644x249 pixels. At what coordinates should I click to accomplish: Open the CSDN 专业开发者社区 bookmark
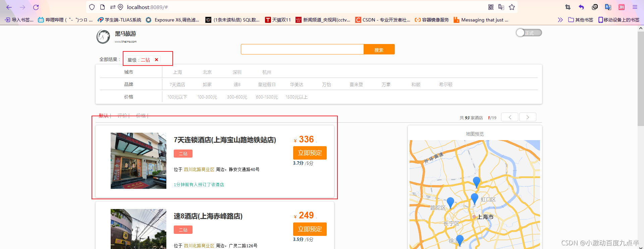click(x=383, y=20)
